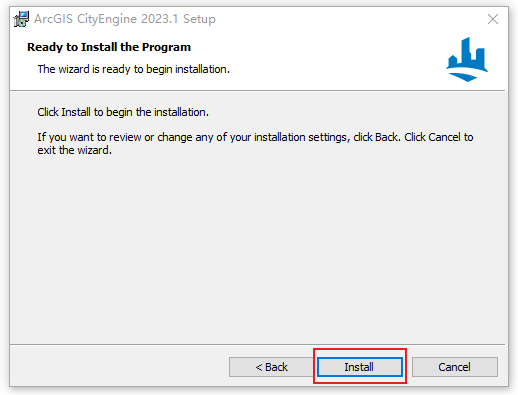
Task: Click the divider line below the header banner
Action: click(x=257, y=90)
